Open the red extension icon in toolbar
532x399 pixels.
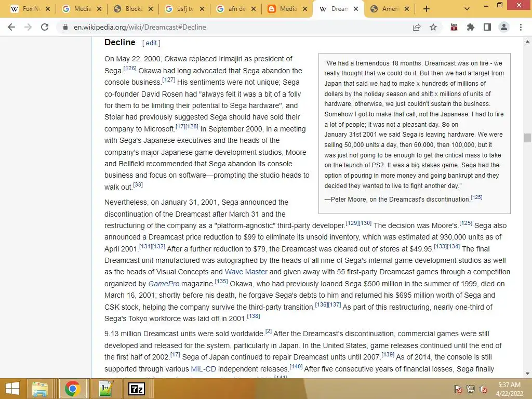tap(454, 27)
